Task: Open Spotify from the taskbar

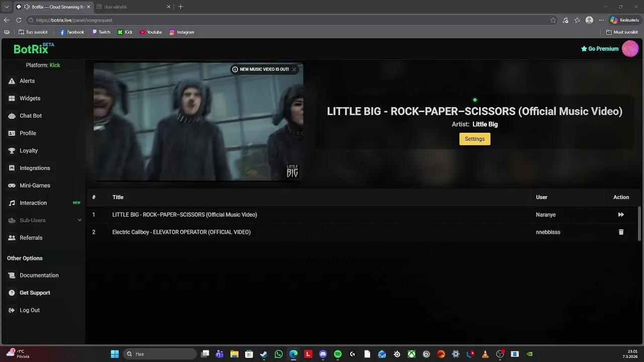Action: pyautogui.click(x=338, y=354)
